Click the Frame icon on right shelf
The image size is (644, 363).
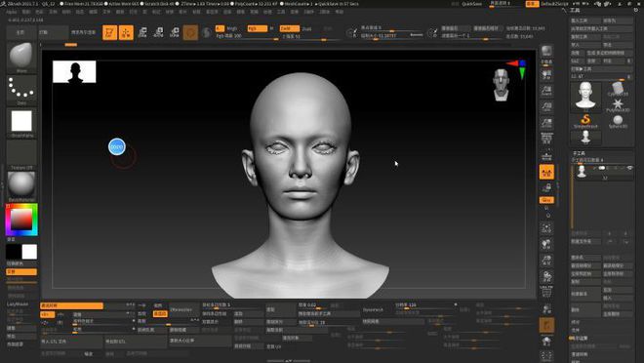pyautogui.click(x=546, y=228)
